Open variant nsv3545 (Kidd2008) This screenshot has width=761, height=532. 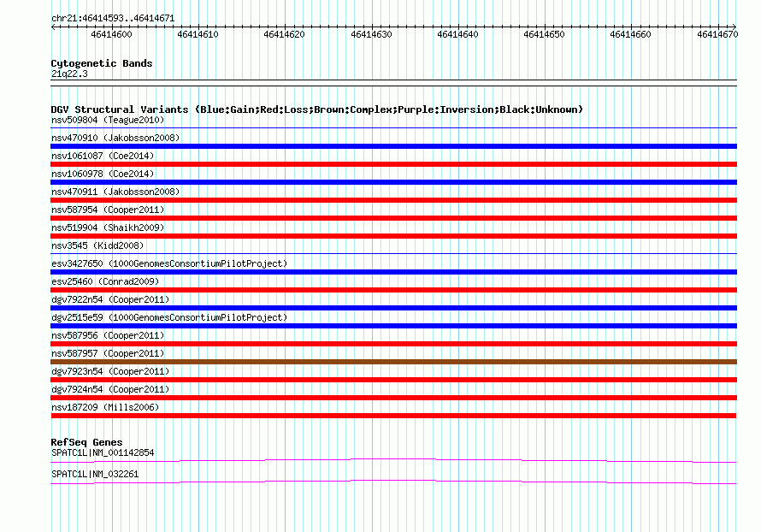click(x=97, y=245)
